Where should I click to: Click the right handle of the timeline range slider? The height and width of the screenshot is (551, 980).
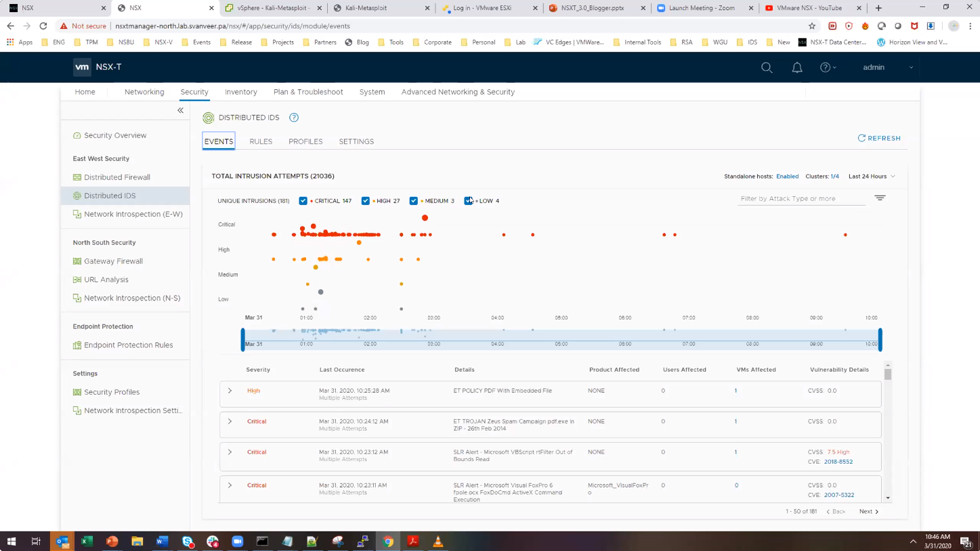[x=880, y=339]
